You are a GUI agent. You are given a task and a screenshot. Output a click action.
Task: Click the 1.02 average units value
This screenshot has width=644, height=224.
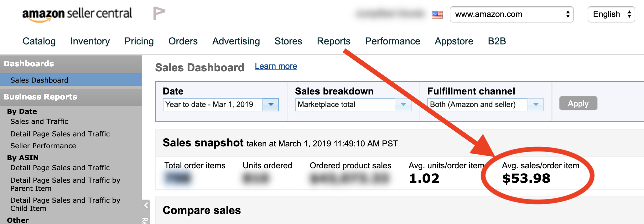pyautogui.click(x=424, y=178)
